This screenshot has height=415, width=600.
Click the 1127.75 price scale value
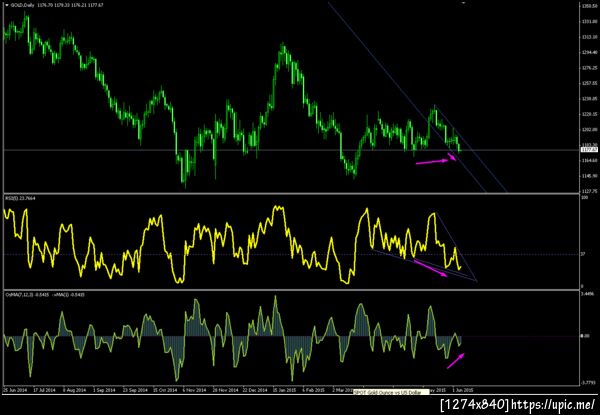[589, 191]
